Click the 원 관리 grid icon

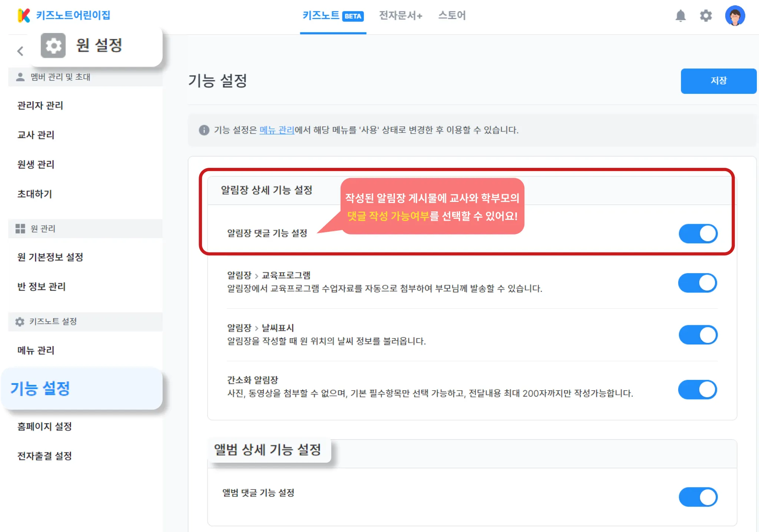20,229
